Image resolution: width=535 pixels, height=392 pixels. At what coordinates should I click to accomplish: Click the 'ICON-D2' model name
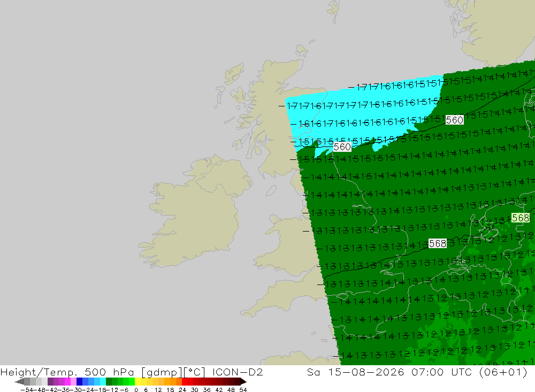point(238,372)
